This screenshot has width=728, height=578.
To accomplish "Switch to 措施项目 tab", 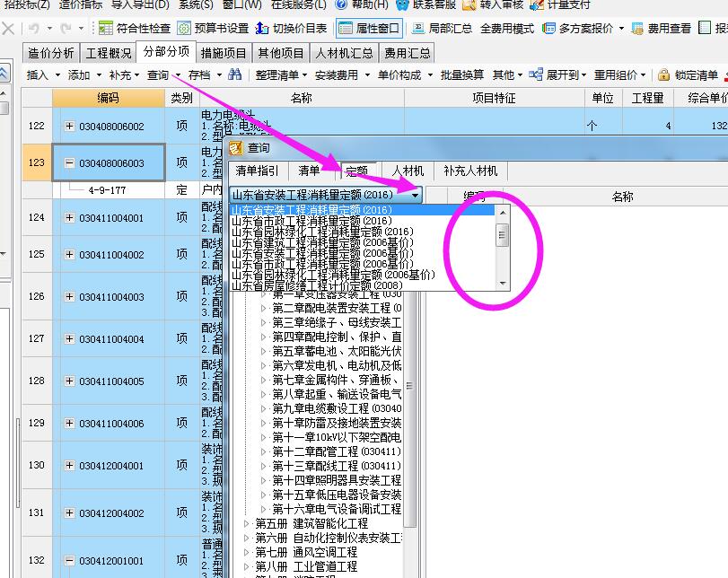I will click(x=224, y=53).
